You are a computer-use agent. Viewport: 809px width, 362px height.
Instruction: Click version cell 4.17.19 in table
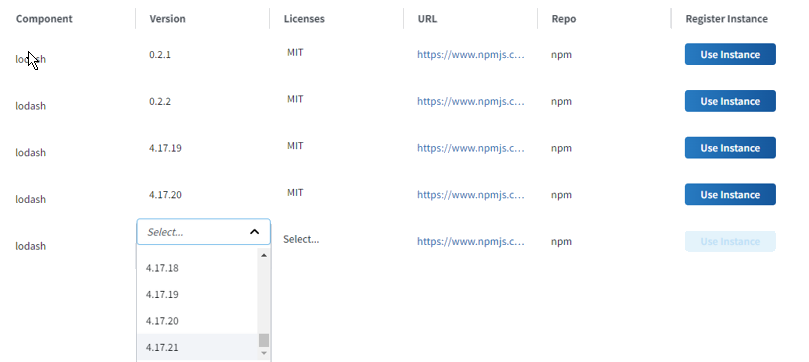tap(165, 148)
